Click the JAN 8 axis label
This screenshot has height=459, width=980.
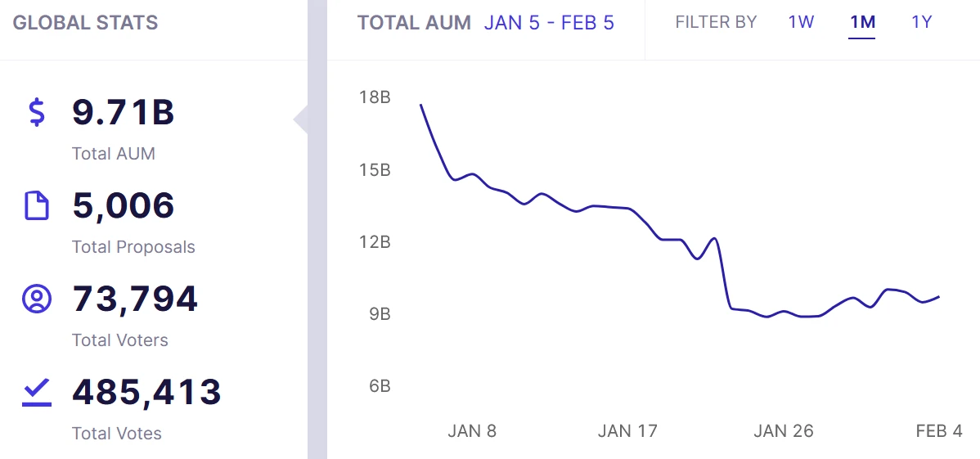[472, 431]
